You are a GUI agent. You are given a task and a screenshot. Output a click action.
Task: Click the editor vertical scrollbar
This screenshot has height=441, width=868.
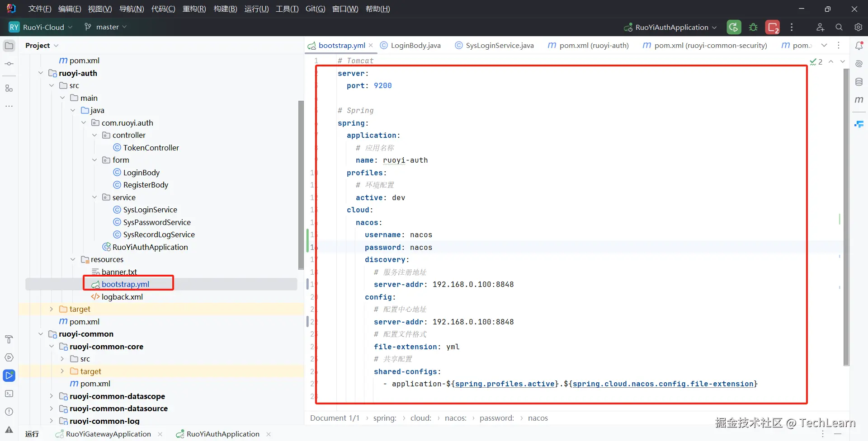pos(846,217)
